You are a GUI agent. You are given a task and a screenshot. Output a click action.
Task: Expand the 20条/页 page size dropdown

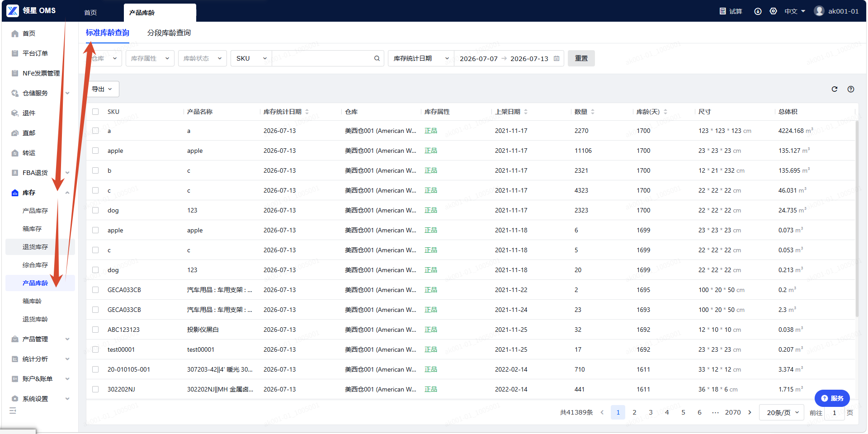click(782, 412)
